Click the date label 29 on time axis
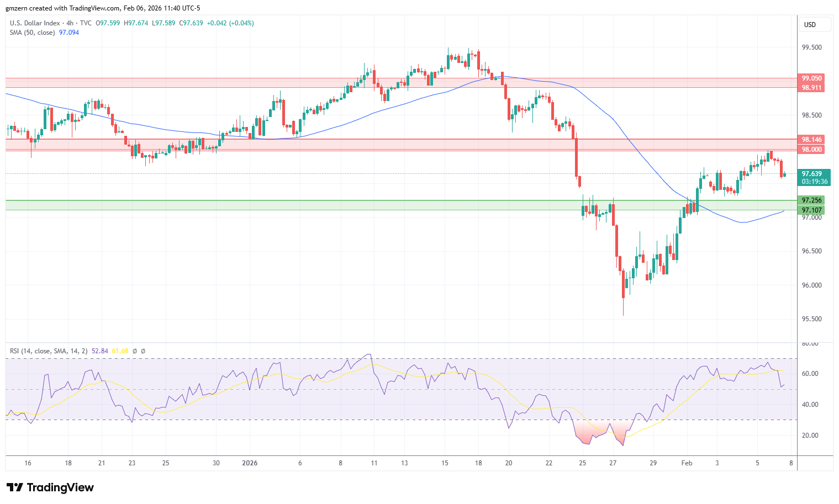Viewport: 839px width, 504px height. pos(653,463)
